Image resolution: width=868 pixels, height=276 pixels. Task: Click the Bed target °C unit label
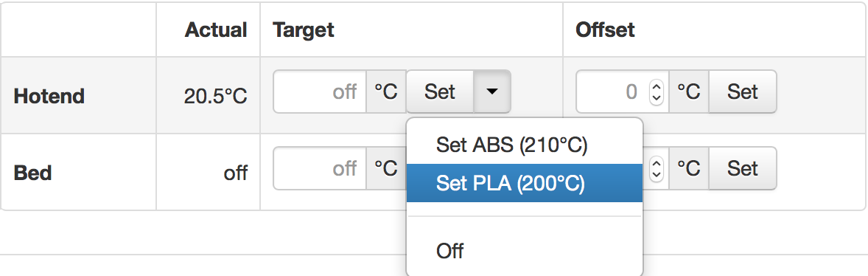386,168
